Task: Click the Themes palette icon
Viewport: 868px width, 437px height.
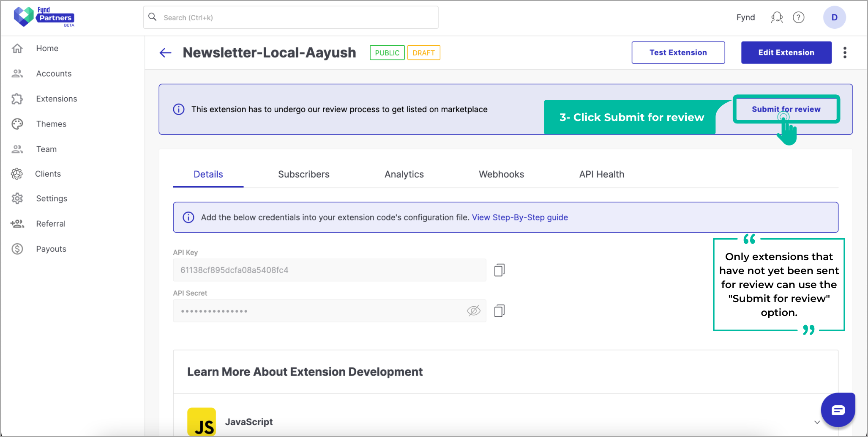Action: 17,124
